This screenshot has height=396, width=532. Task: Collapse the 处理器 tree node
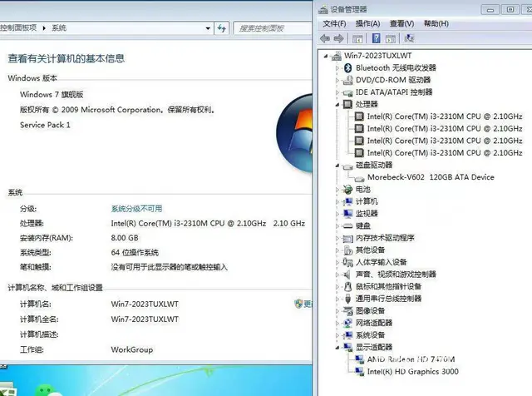pyautogui.click(x=337, y=105)
